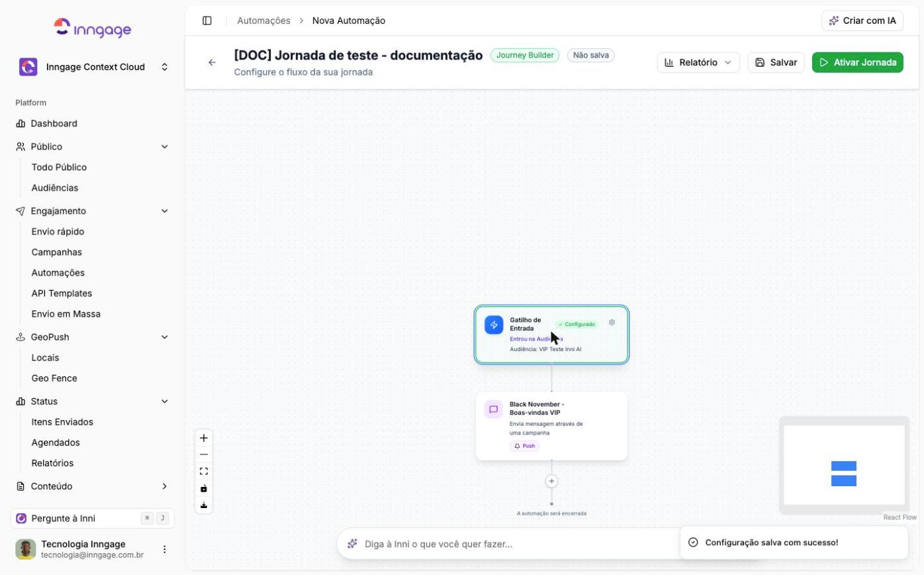Open Itens Enviados in sidebar

(62, 422)
